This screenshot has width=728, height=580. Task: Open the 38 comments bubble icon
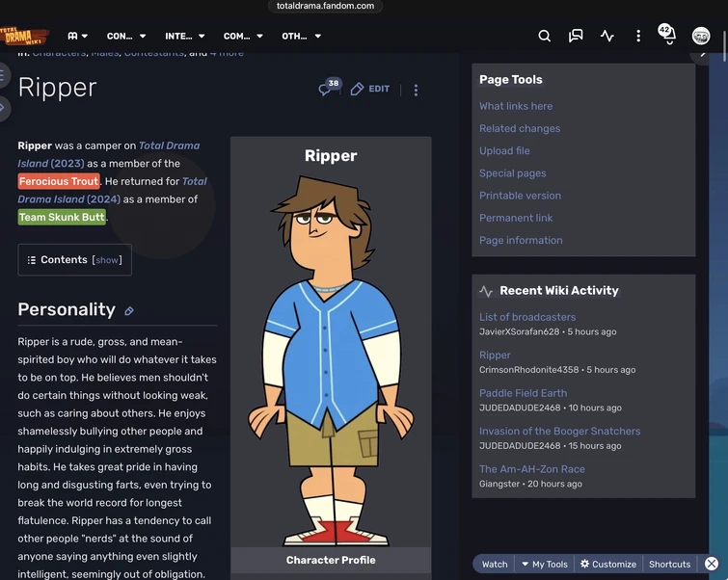(329, 87)
